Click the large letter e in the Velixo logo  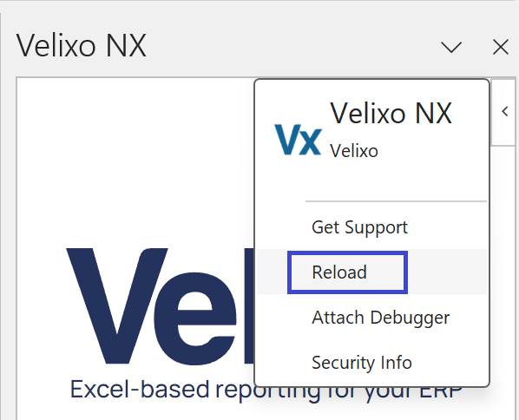[195, 318]
